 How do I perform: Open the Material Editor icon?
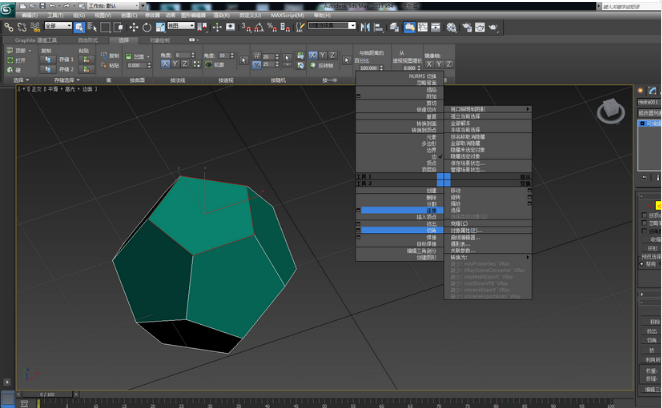click(x=451, y=27)
